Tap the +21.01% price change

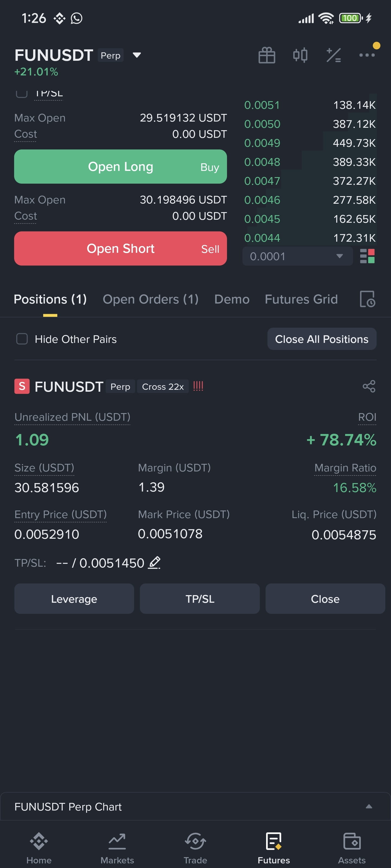tap(36, 72)
